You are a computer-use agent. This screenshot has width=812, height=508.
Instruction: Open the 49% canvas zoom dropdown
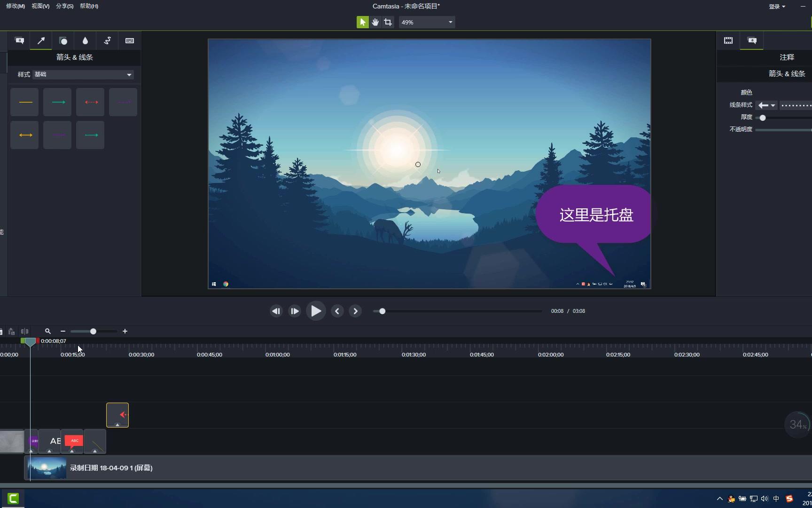[x=427, y=22]
